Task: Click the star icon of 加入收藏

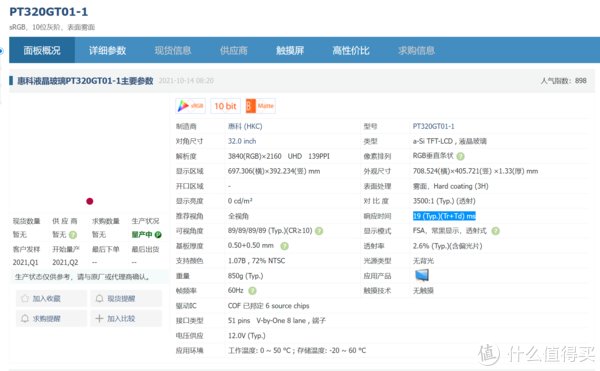Action: 25,298
